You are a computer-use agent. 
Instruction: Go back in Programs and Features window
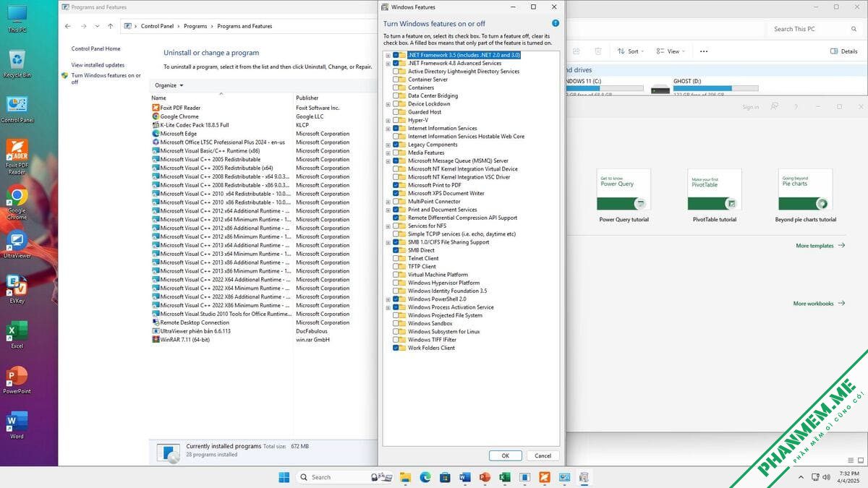pos(68,26)
